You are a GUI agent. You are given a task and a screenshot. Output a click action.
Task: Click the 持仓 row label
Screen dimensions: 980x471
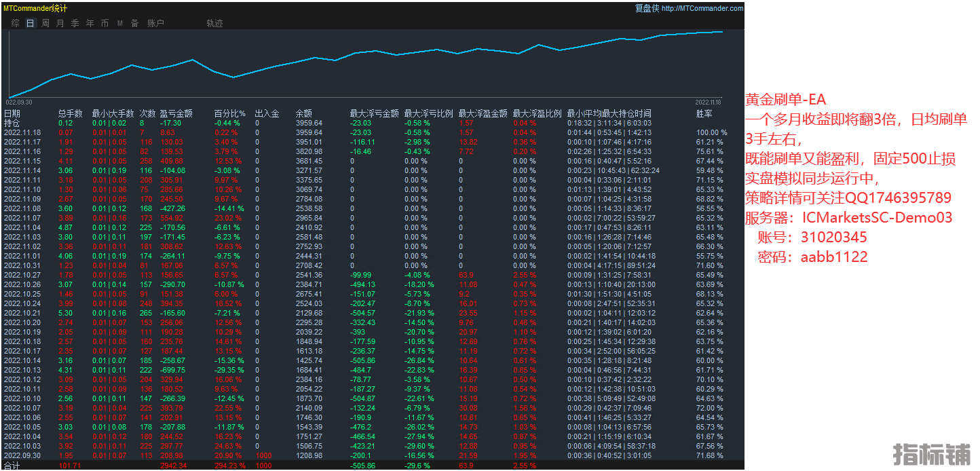click(12, 124)
